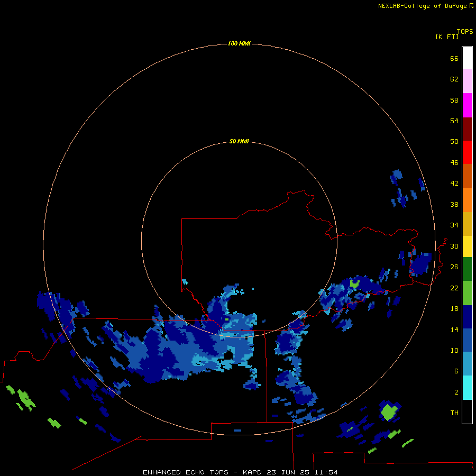This screenshot has height=476, width=476.
Task: Click the yellow 30 kft legend swatch
Action: pyautogui.click(x=467, y=246)
